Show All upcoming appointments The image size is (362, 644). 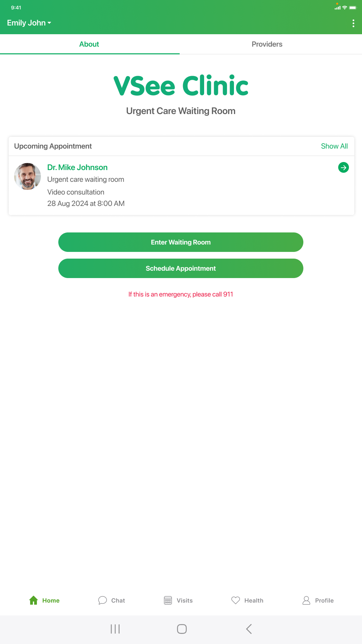(x=334, y=146)
